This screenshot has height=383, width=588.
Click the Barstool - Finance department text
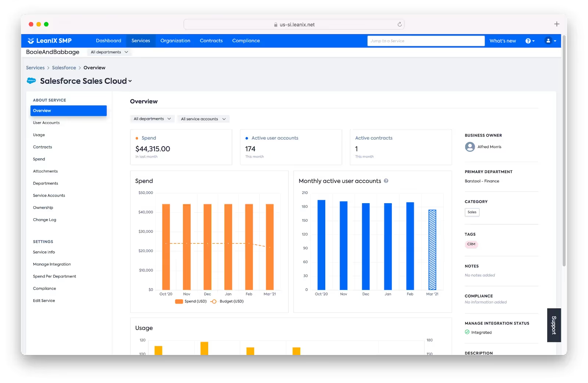(482, 181)
